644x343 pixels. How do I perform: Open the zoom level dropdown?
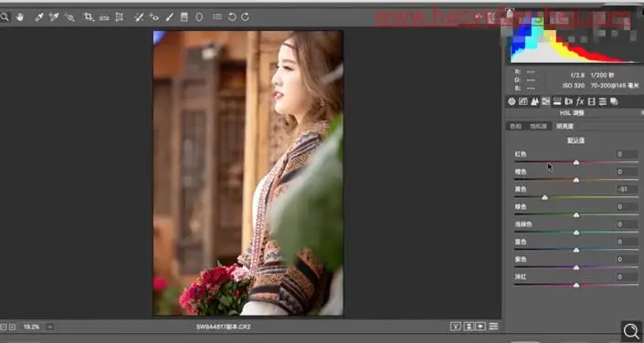pos(49,327)
